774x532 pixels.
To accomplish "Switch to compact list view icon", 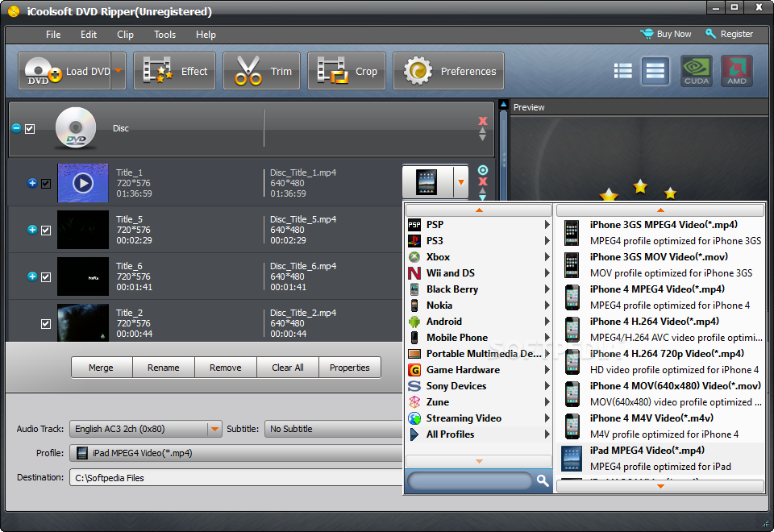I will click(x=623, y=71).
